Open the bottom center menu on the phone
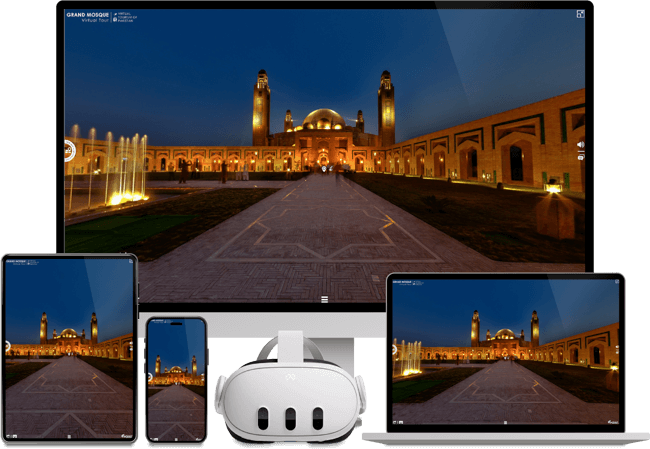Viewport: 650px width, 449px height. tap(176, 439)
